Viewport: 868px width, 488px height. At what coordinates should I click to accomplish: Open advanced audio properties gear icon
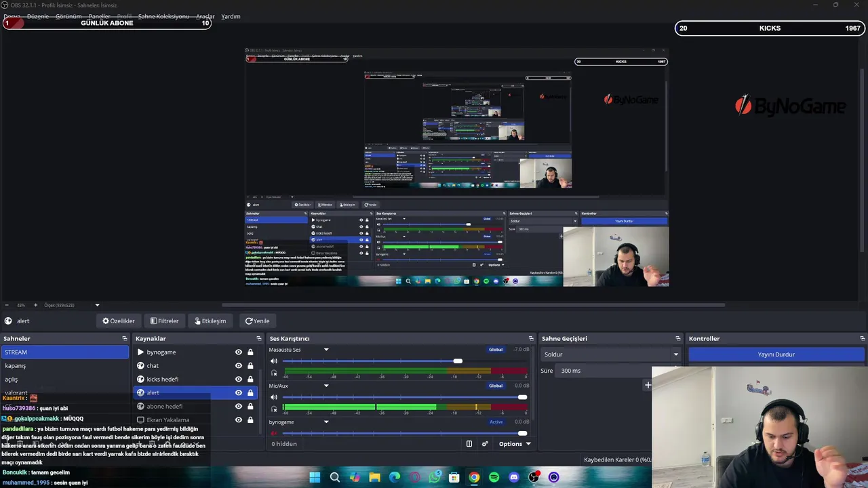(x=485, y=444)
